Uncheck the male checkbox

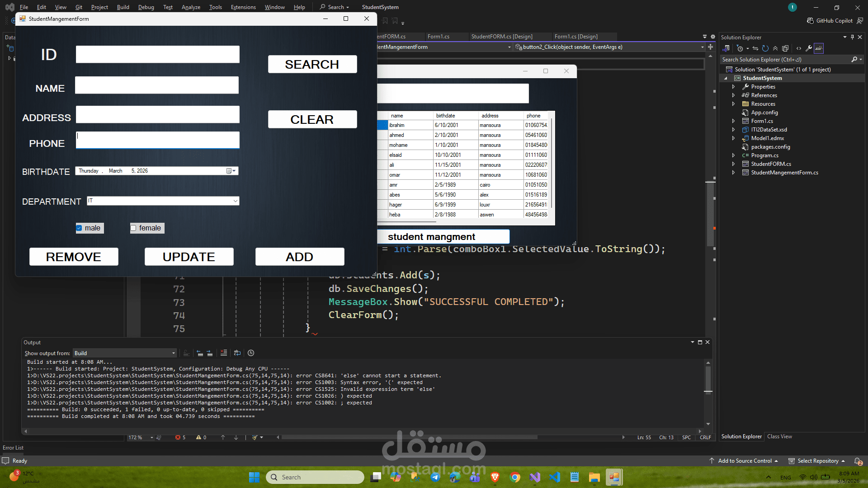point(79,228)
